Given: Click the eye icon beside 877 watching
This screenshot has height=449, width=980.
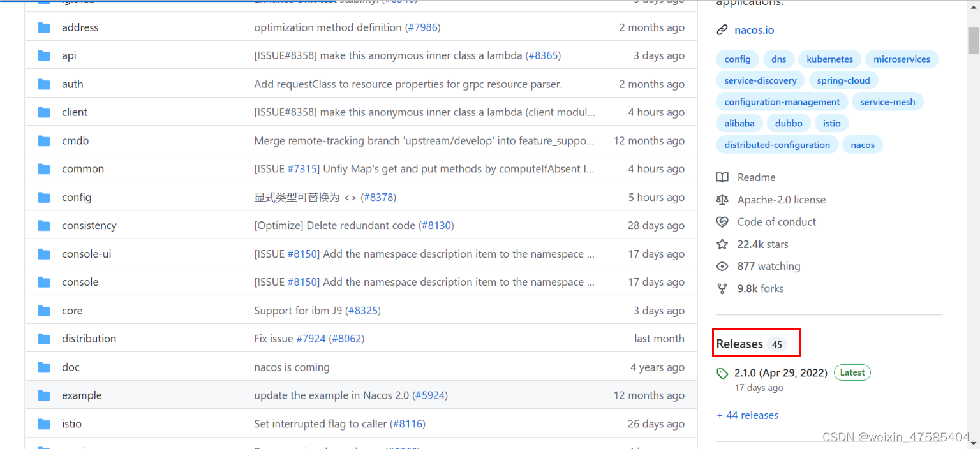Looking at the screenshot, I should [x=722, y=266].
